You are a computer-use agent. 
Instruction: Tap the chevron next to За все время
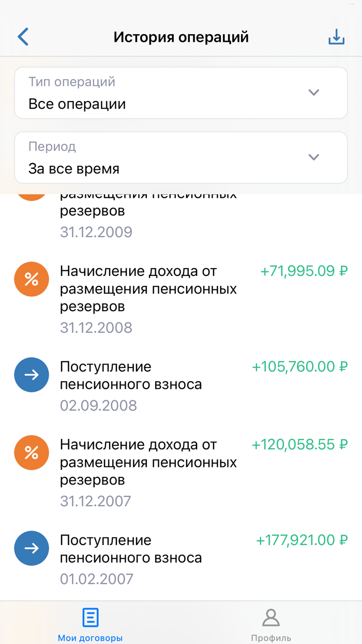(313, 157)
